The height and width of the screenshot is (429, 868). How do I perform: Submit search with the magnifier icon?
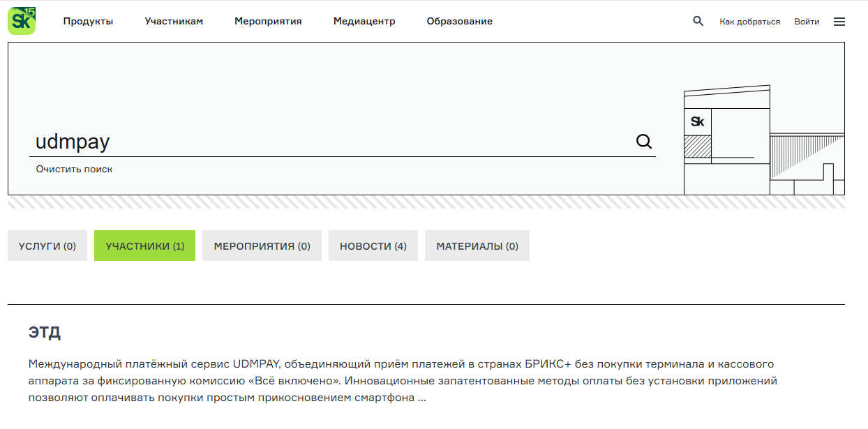(x=643, y=142)
